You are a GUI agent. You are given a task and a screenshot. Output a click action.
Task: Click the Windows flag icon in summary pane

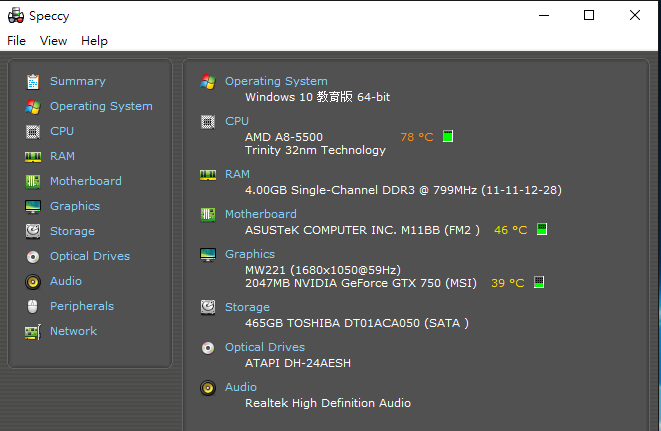tap(208, 82)
